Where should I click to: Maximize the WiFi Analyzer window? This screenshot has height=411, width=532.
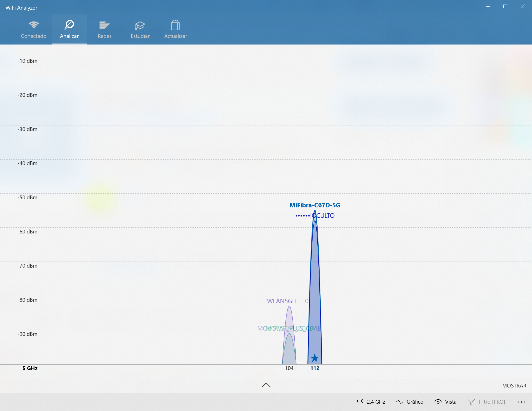tap(505, 7)
